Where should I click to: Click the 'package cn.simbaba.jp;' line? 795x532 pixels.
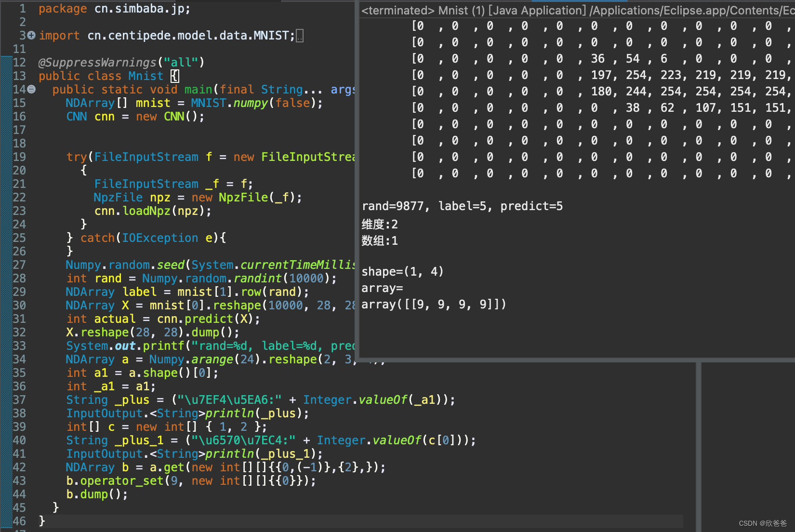(x=115, y=9)
